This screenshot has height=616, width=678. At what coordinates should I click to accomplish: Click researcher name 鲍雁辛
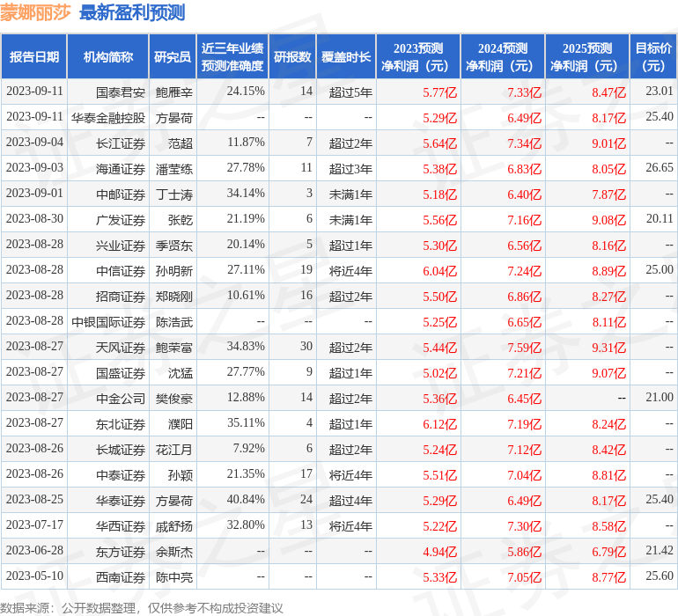(x=174, y=92)
